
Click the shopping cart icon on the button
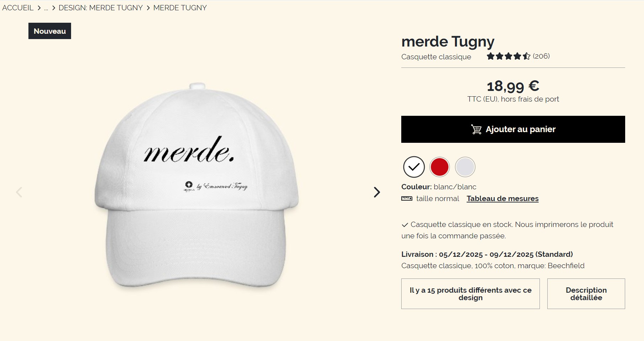476,129
